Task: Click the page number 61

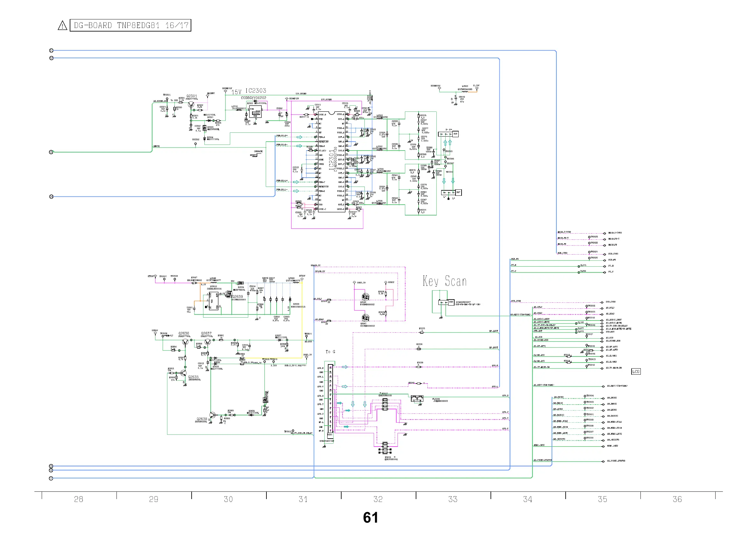Action: coord(370,518)
